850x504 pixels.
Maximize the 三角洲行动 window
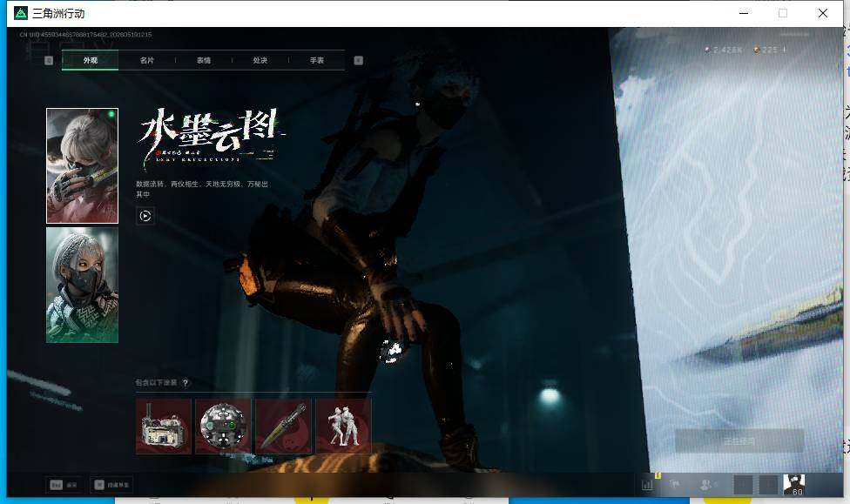(783, 13)
